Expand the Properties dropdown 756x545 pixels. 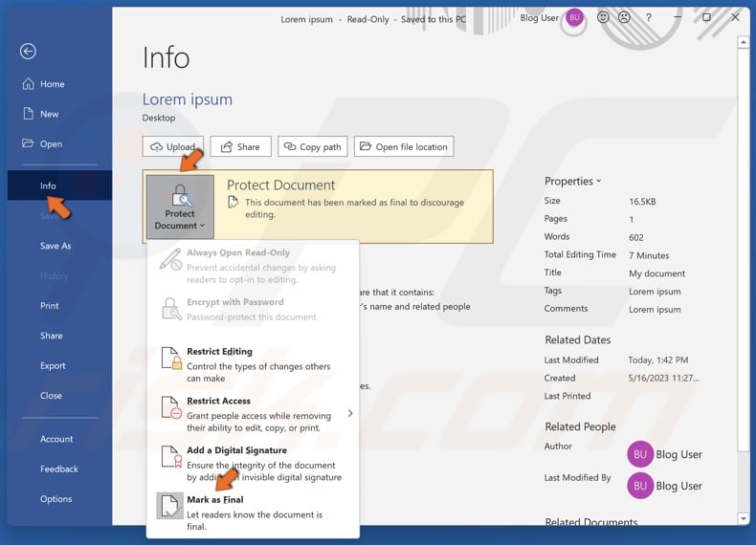(x=573, y=181)
